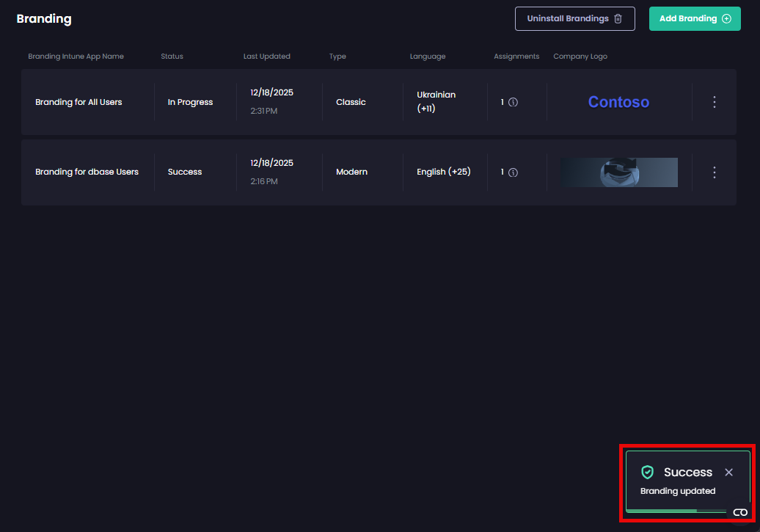Screen dimensions: 760x532
Task: Open the three-dot menu for Branding for dbase Users
Action: 714,172
